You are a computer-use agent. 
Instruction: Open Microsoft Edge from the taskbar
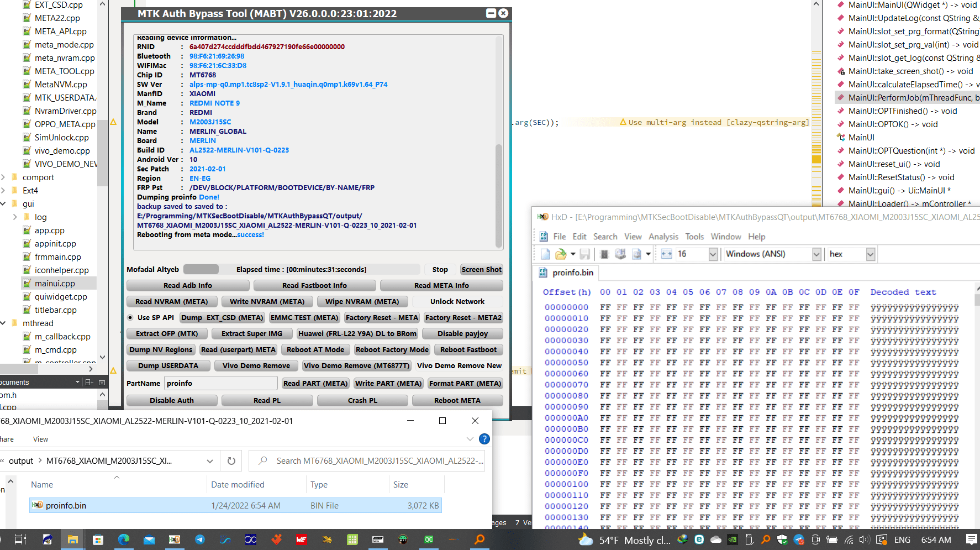tap(124, 539)
